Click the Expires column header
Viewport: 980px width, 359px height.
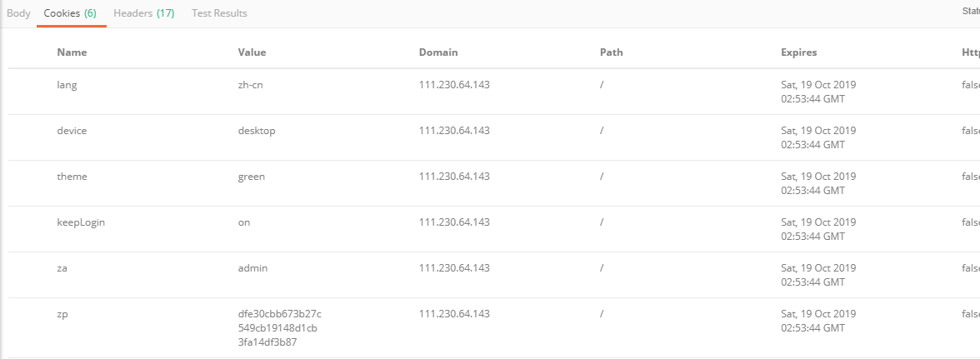(798, 52)
